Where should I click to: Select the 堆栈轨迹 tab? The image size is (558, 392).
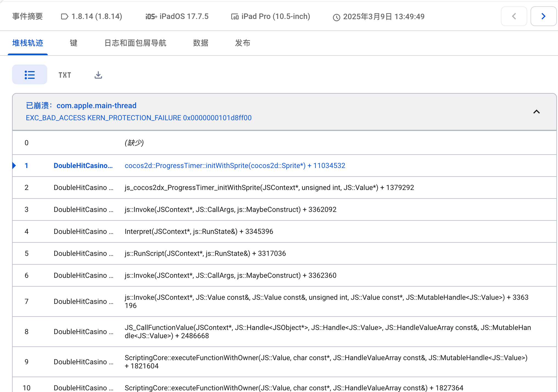pyautogui.click(x=28, y=43)
